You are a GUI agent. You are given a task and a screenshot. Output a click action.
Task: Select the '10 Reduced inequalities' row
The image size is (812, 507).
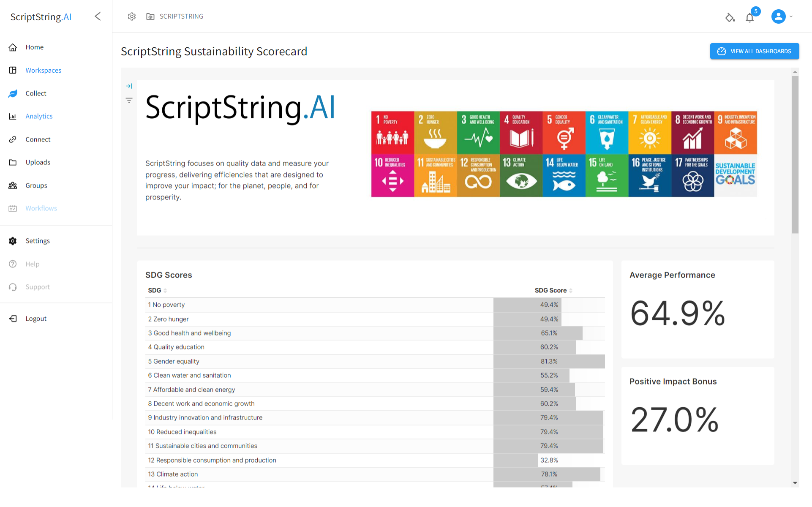375,432
